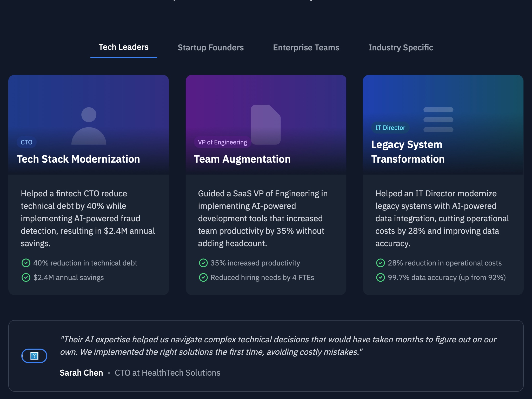Click the green checkmark beside 40% technical debt reduction
Image resolution: width=532 pixels, height=399 pixels.
[x=26, y=263]
